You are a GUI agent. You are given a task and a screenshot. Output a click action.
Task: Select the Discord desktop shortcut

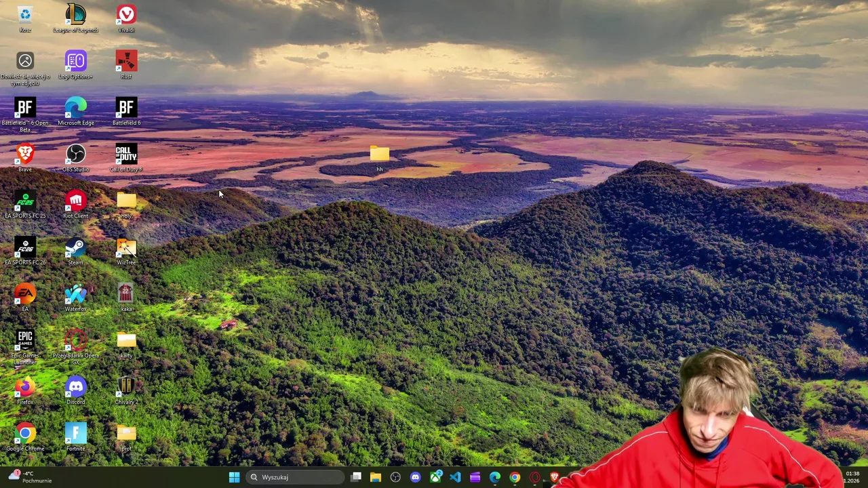[75, 391]
